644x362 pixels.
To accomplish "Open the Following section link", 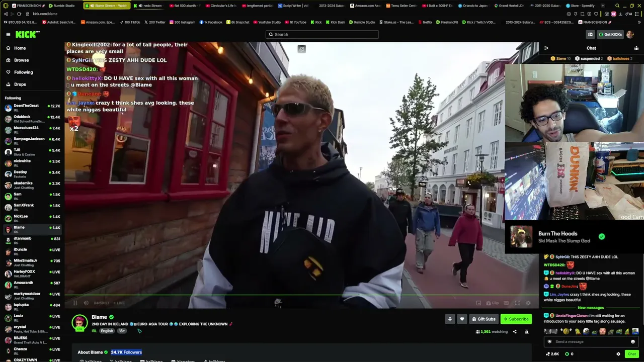I will coord(23,72).
